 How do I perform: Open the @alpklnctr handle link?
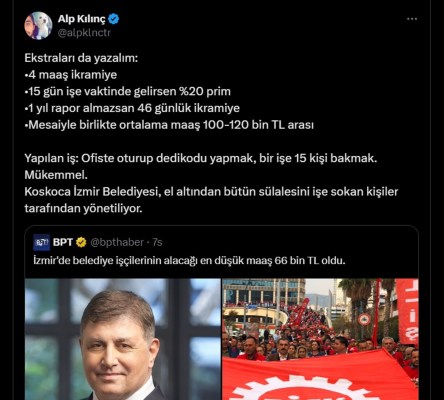pos(84,33)
